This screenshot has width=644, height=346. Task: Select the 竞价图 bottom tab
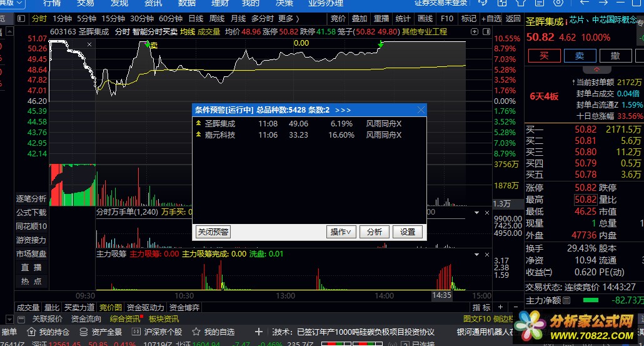coord(111,307)
